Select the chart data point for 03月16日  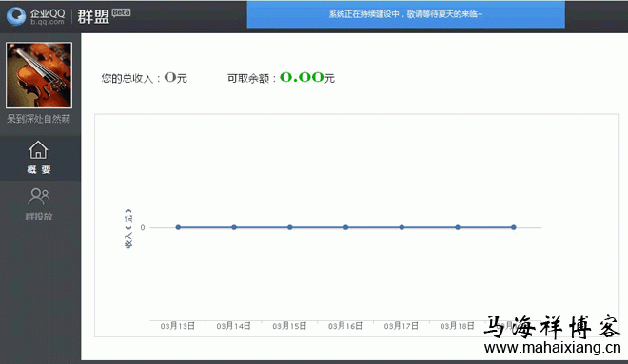point(345,227)
